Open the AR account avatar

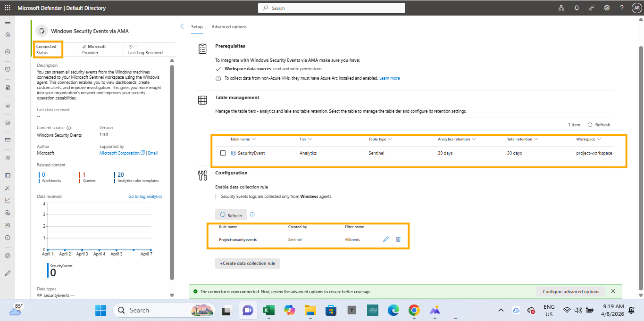click(x=636, y=8)
